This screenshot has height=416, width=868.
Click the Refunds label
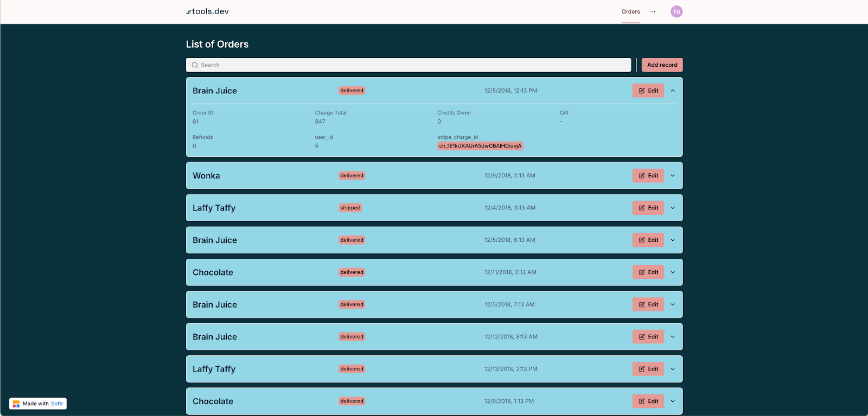click(x=203, y=137)
